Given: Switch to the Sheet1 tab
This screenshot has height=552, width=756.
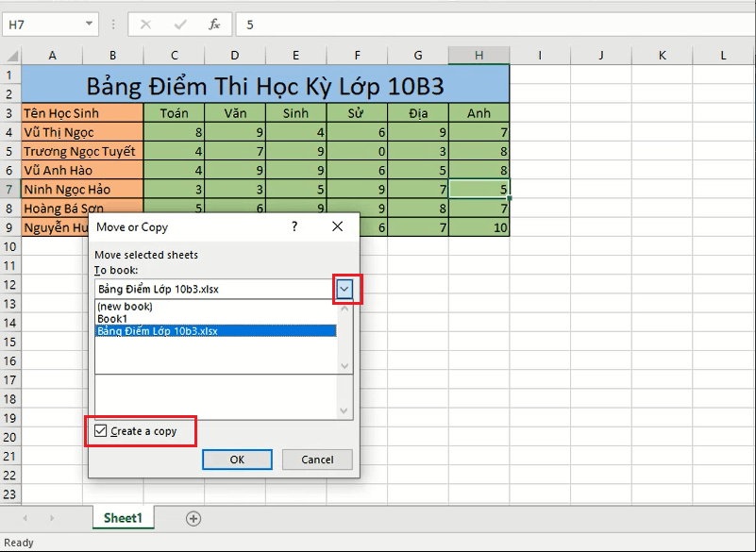Looking at the screenshot, I should click(x=123, y=518).
